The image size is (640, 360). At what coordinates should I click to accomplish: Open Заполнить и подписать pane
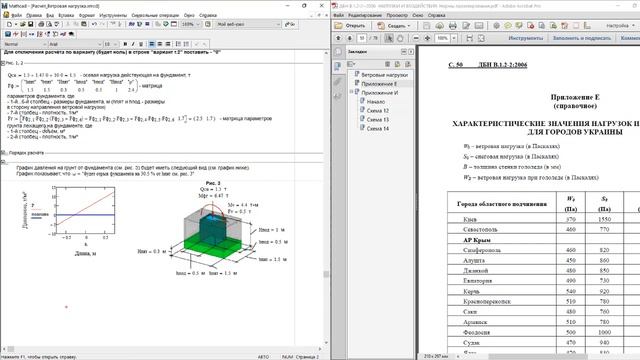[582, 38]
